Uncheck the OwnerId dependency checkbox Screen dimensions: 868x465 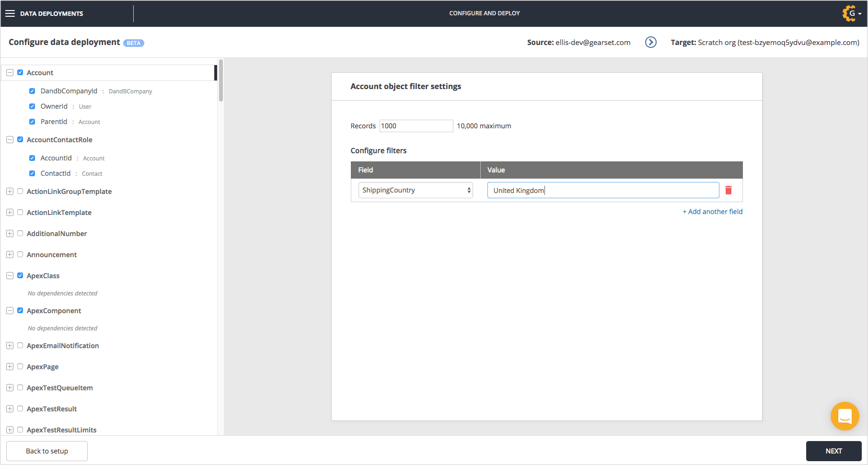click(x=32, y=106)
